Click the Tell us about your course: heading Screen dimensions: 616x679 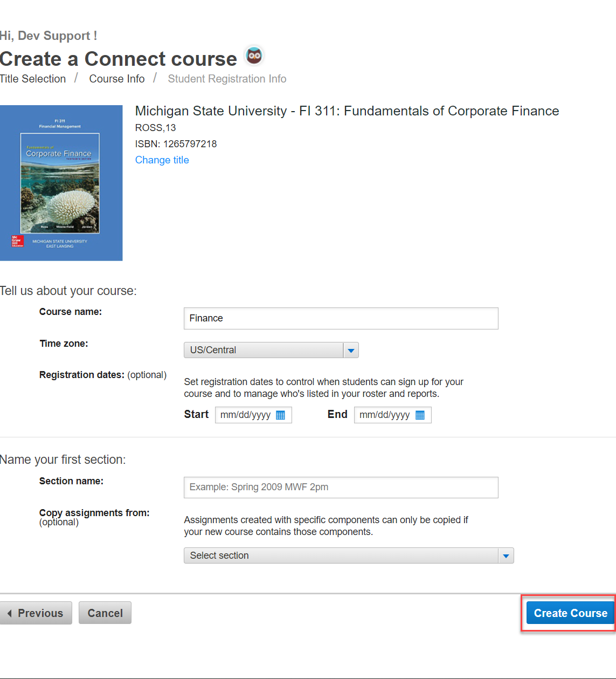(68, 291)
